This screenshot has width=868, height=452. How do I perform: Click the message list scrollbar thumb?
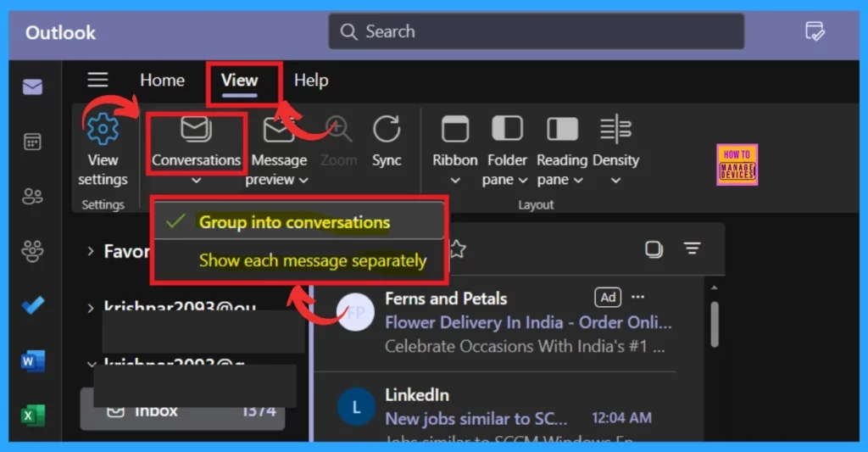tap(715, 325)
